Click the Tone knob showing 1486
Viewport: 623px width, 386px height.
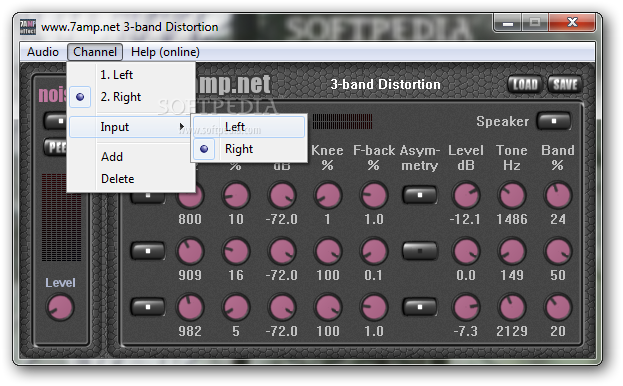coord(512,195)
